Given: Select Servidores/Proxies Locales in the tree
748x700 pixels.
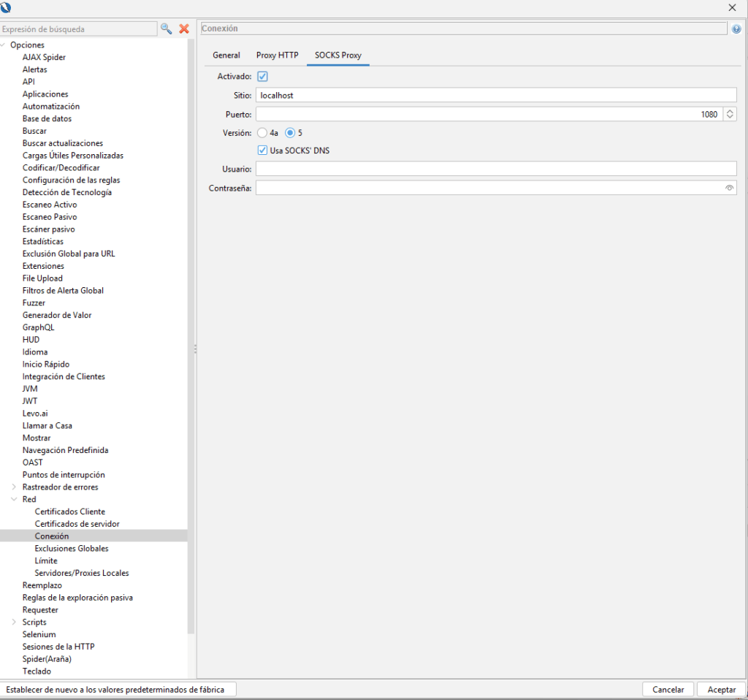Looking at the screenshot, I should [x=82, y=573].
